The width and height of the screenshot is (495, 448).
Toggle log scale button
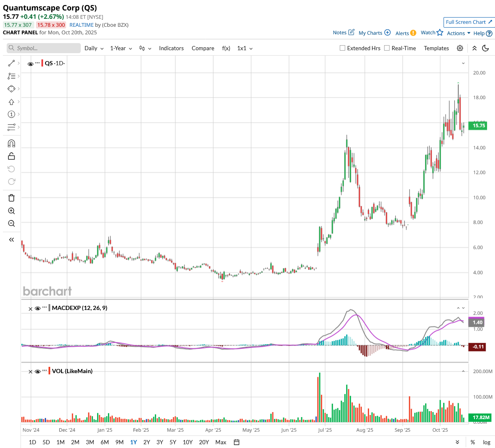(487, 442)
